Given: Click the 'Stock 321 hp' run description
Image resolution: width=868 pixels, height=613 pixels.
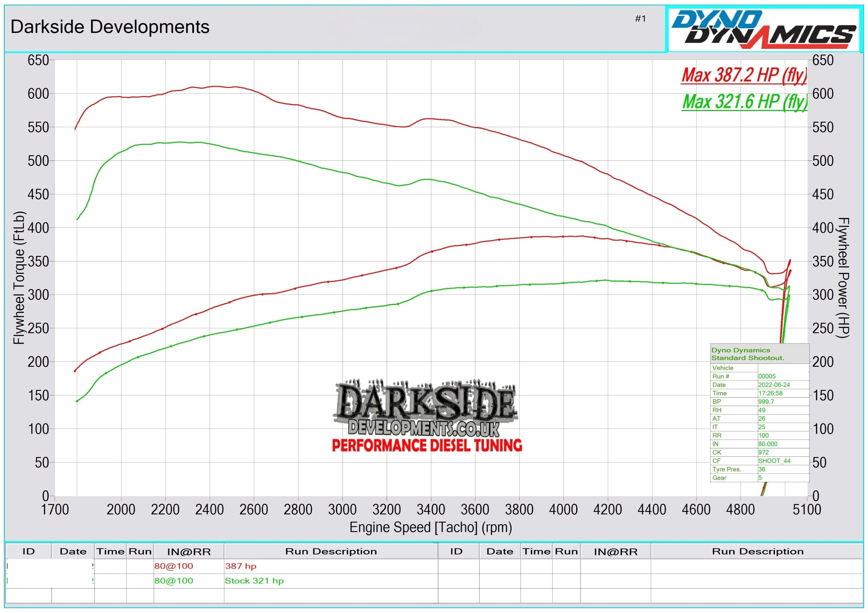Looking at the screenshot, I should (x=254, y=581).
